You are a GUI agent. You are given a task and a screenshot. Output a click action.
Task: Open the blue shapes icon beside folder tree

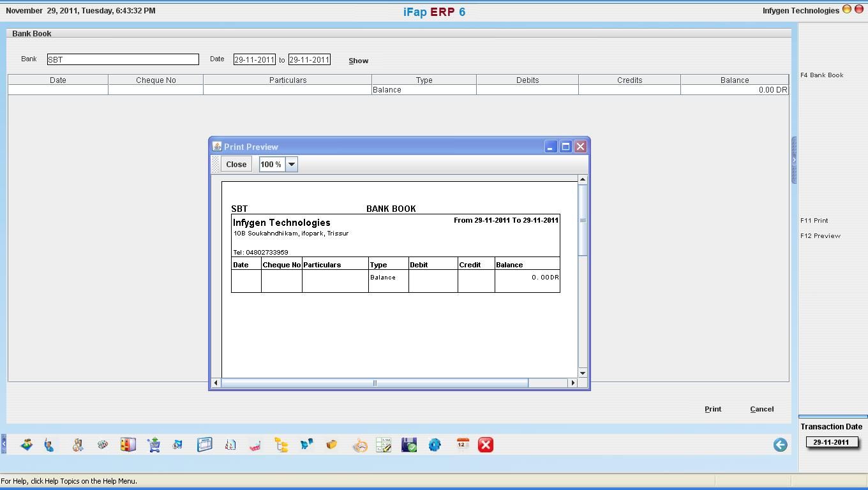(x=306, y=445)
